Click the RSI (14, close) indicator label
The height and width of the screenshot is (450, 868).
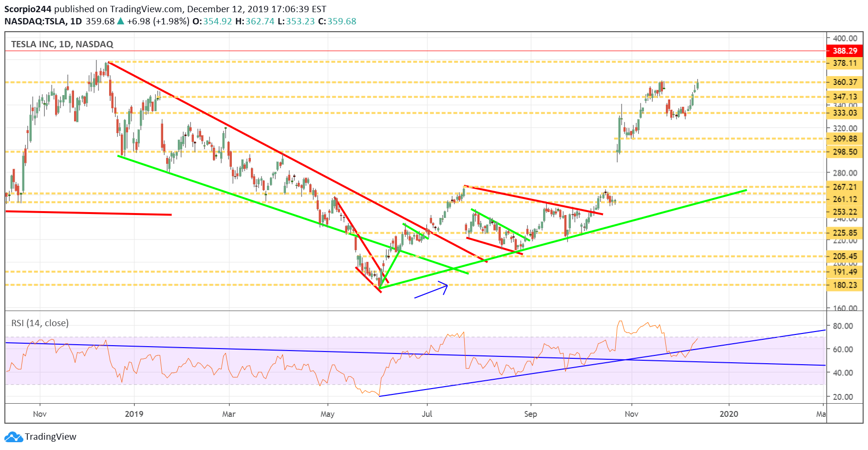[x=40, y=323]
